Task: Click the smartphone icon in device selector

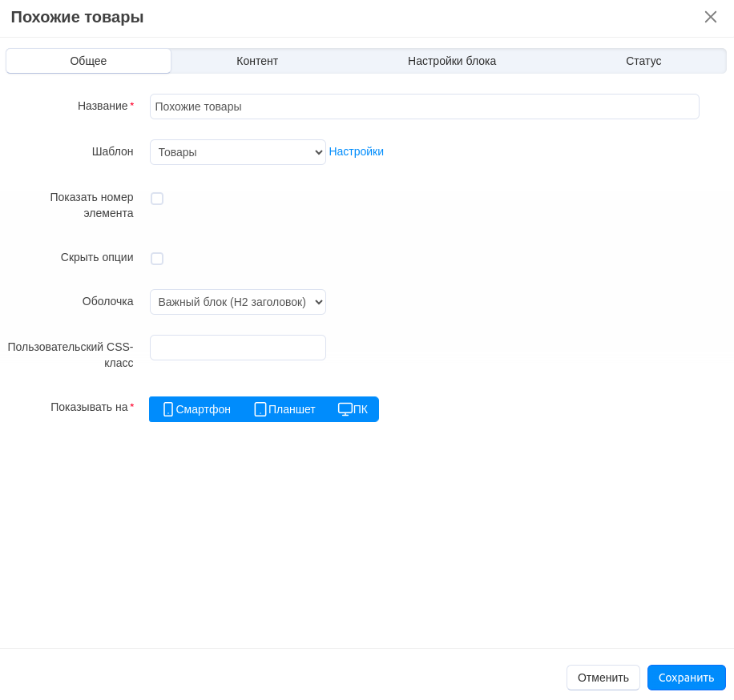Action: (x=168, y=409)
